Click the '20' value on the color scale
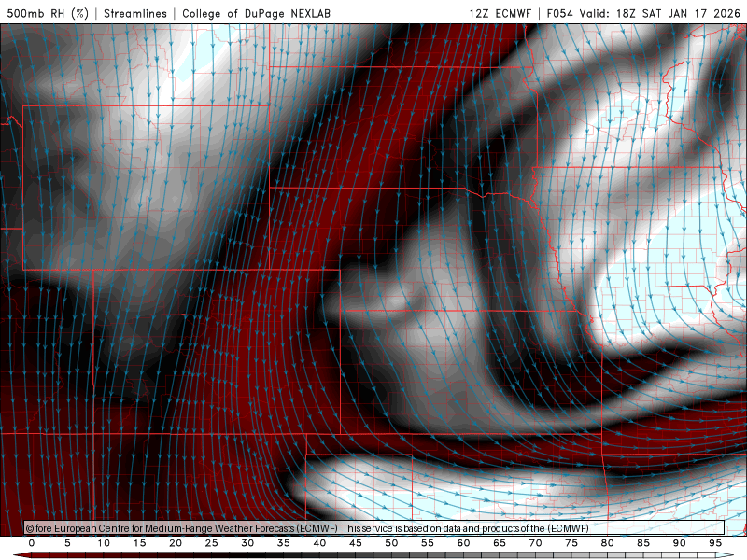This screenshot has height=560, width=747. pos(176,543)
